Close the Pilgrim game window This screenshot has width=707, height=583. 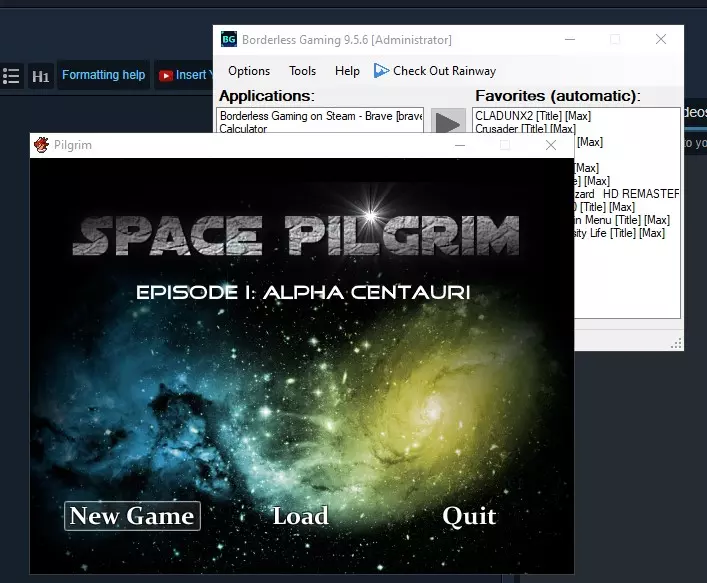(551, 145)
